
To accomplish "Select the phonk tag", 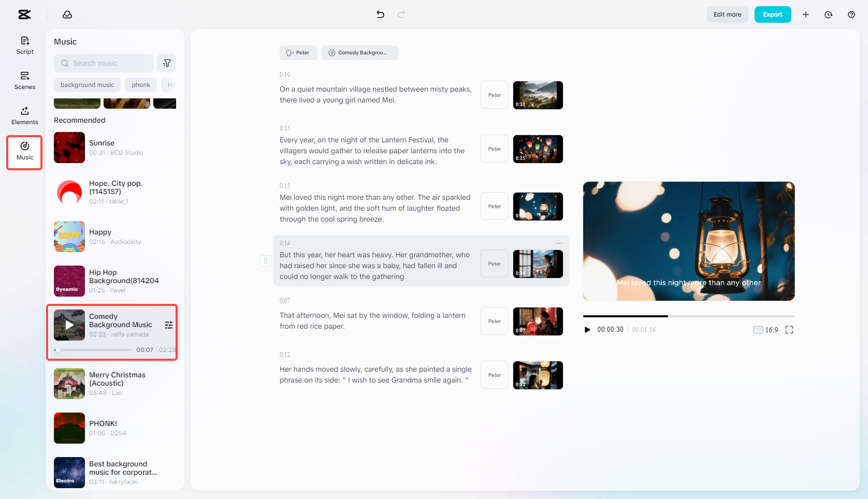I will (140, 84).
